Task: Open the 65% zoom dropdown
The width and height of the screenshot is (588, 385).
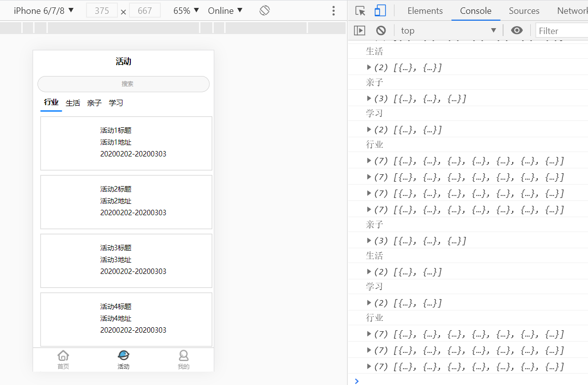Action: click(186, 10)
